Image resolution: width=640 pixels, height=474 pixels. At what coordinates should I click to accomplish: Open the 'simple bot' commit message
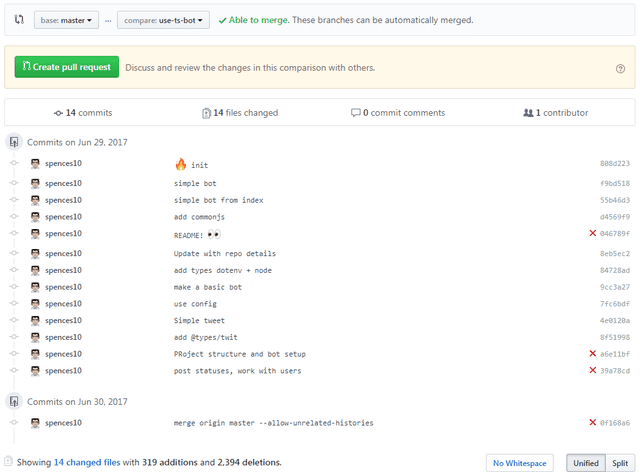195,184
